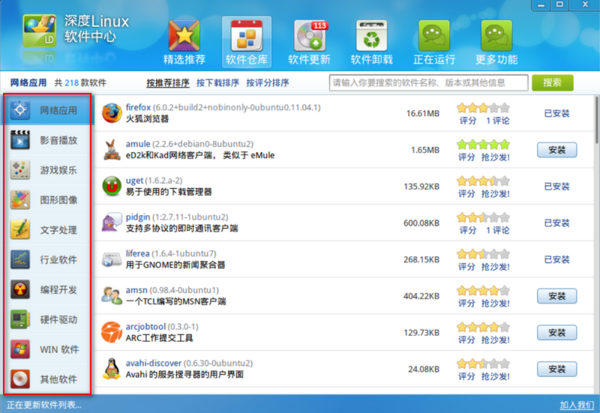Open 软件更新 disc icon with 113 badge
Screen dimensions: 600x413
[310, 36]
